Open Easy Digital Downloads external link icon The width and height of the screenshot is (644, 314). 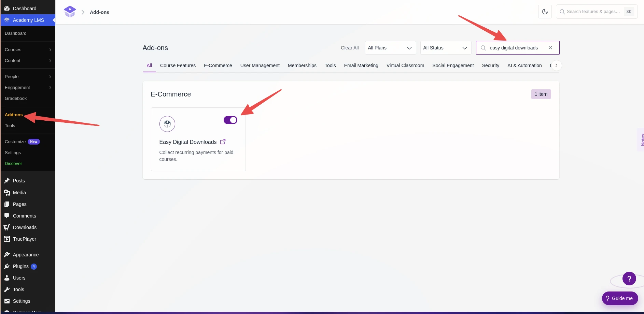click(x=223, y=142)
